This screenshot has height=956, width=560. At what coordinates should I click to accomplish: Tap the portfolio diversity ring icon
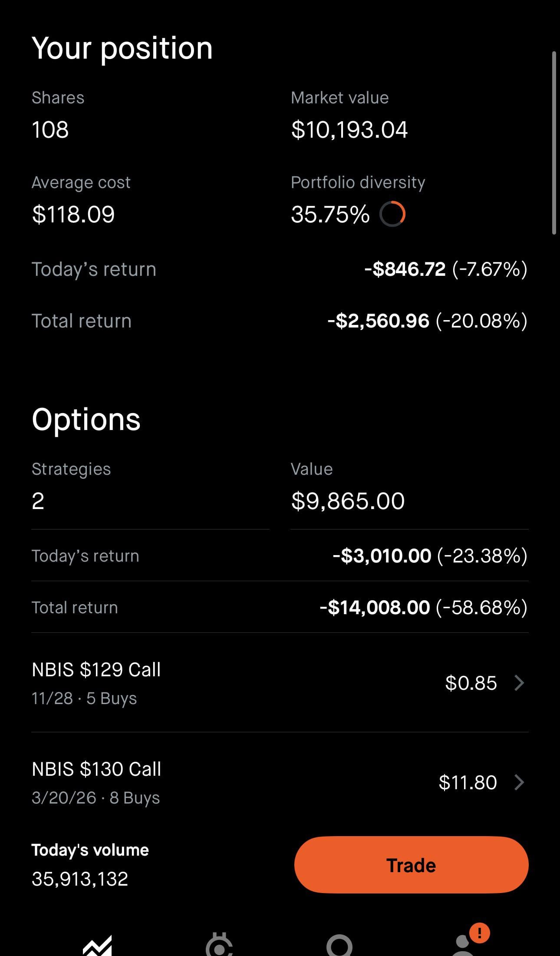pos(392,214)
